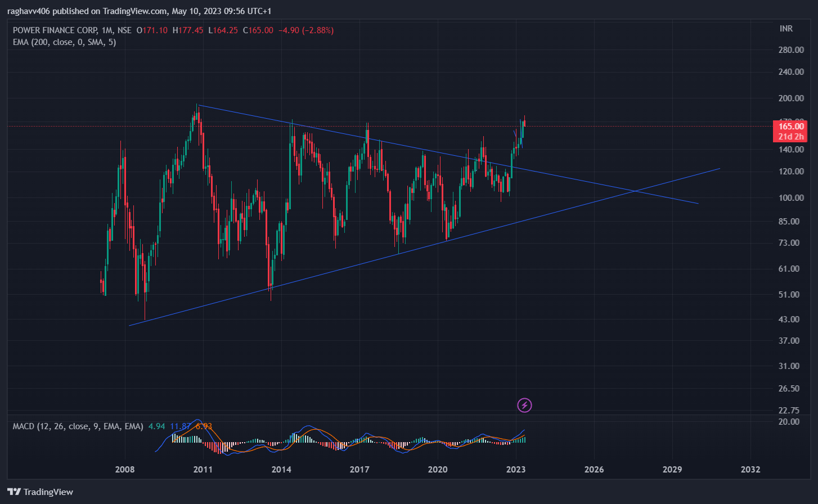
Task: Click the 200.00 price axis label
Action: click(x=791, y=98)
